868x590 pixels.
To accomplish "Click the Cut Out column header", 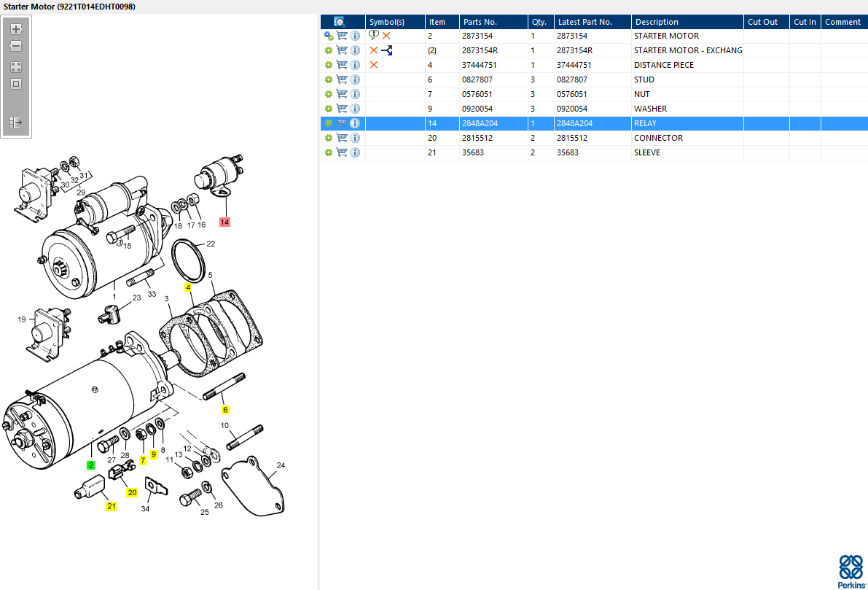I will (x=767, y=22).
